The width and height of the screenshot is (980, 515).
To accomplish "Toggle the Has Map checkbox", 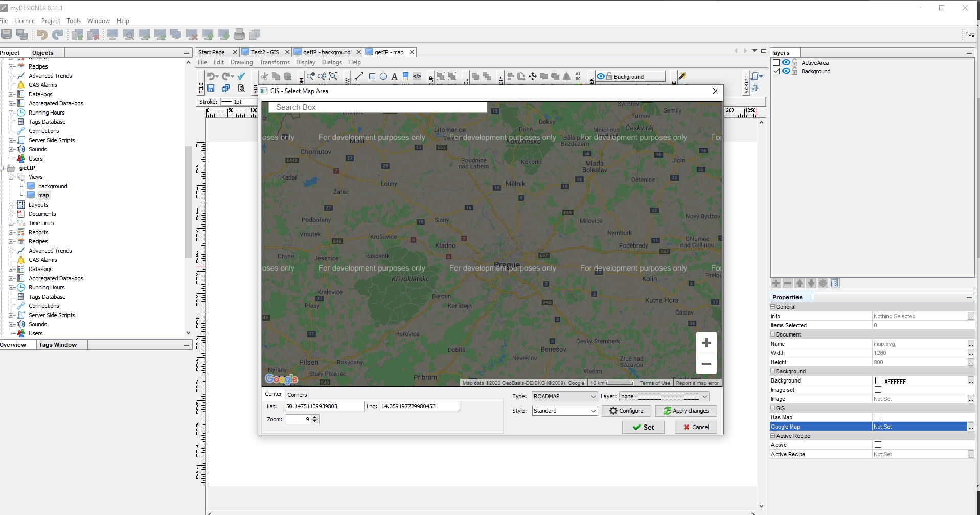I will tap(878, 417).
